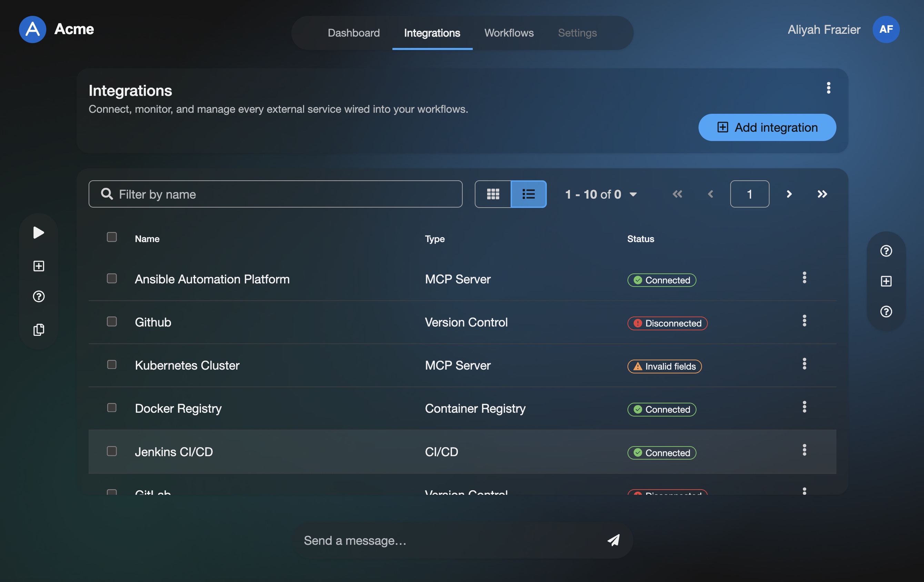Click the Add integration button
This screenshot has width=924, height=582.
[767, 127]
